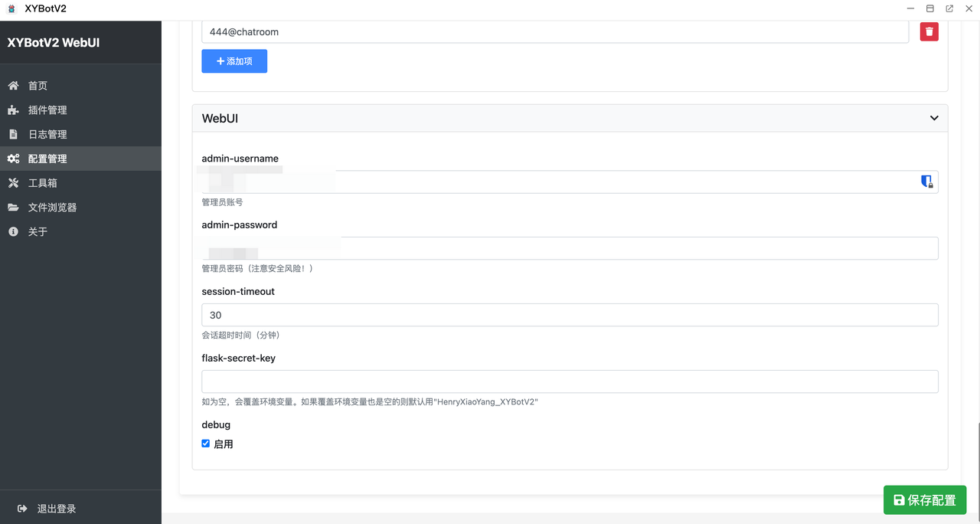980x524 pixels.
Task: Click the admin-password input field
Action: point(569,248)
